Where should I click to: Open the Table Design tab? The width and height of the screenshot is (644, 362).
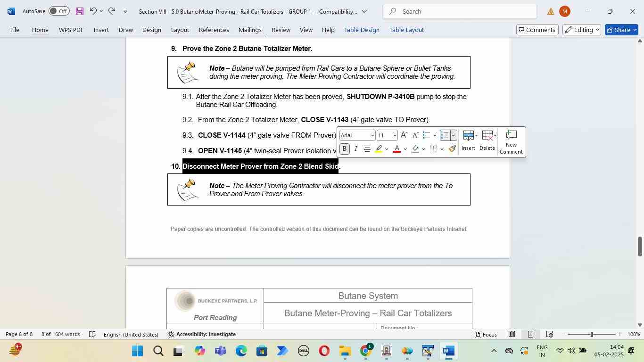(362, 30)
